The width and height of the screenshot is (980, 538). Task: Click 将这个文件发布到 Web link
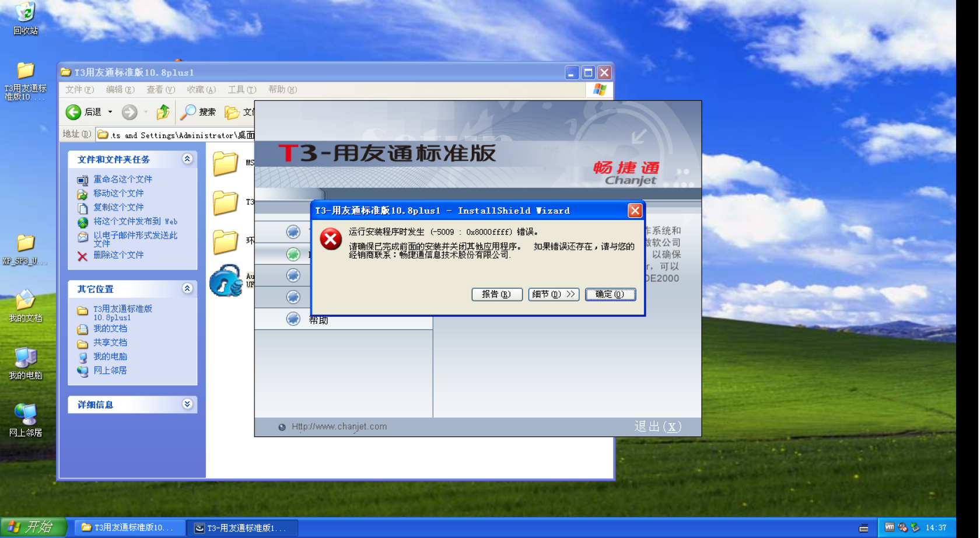135,221
